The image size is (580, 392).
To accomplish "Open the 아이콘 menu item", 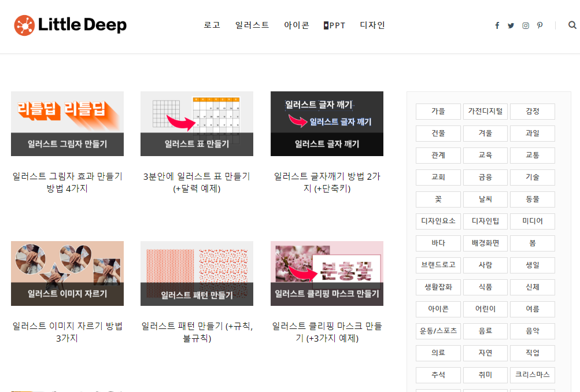I will (x=296, y=25).
